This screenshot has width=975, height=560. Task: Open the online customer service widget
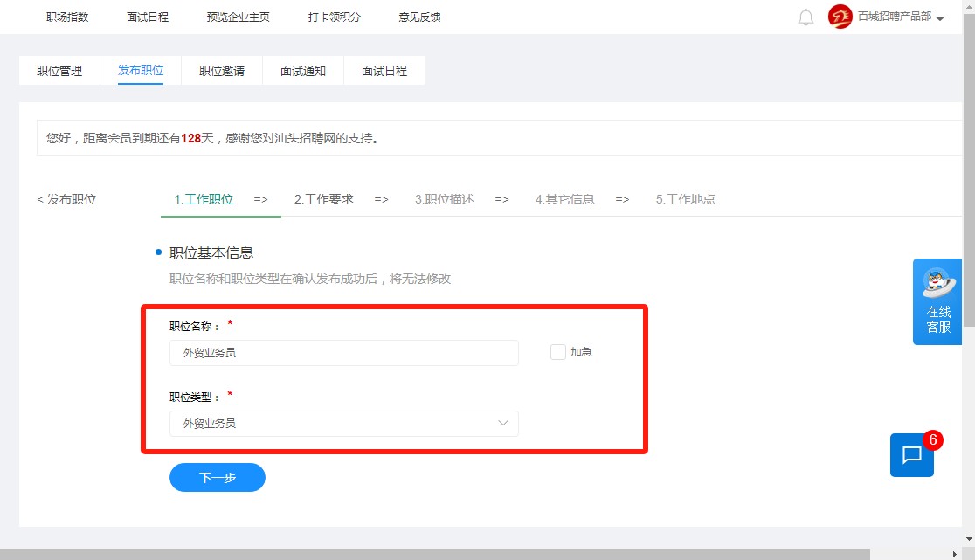tap(937, 301)
